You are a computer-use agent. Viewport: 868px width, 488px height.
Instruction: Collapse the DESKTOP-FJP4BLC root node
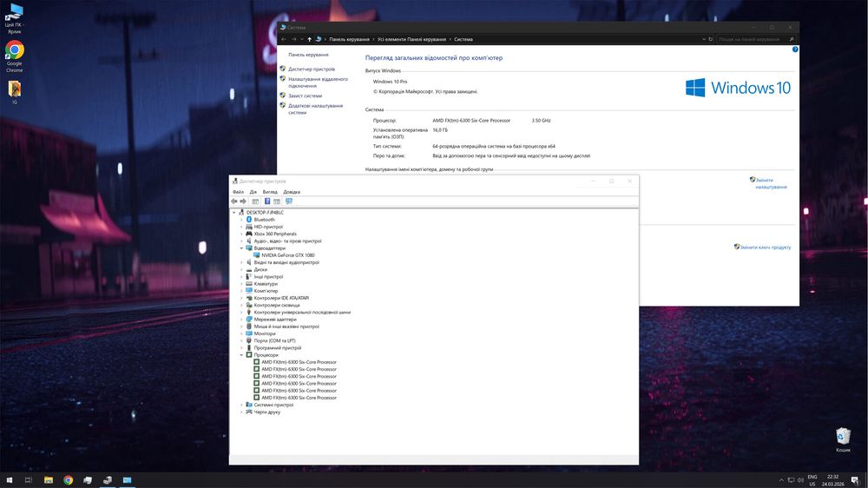[x=234, y=213]
